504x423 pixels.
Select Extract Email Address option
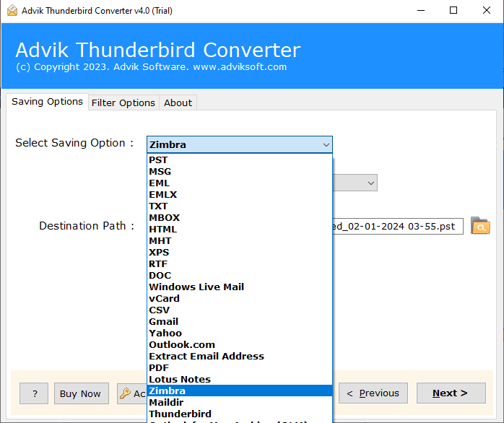click(240, 357)
